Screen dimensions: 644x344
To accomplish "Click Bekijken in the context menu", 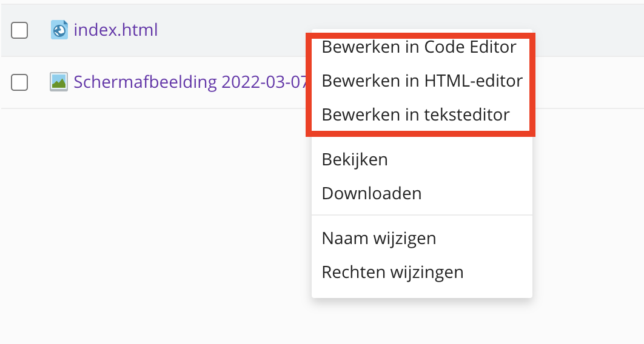I will coord(355,160).
